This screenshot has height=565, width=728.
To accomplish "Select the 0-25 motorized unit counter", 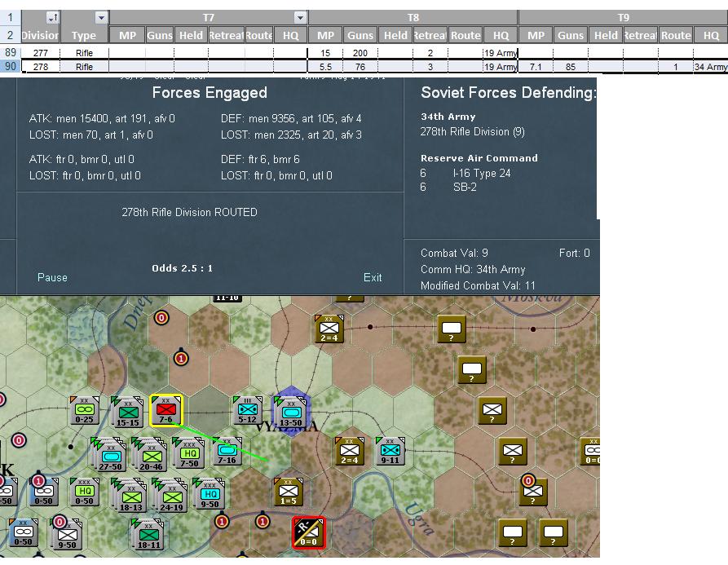I will coord(85,410).
